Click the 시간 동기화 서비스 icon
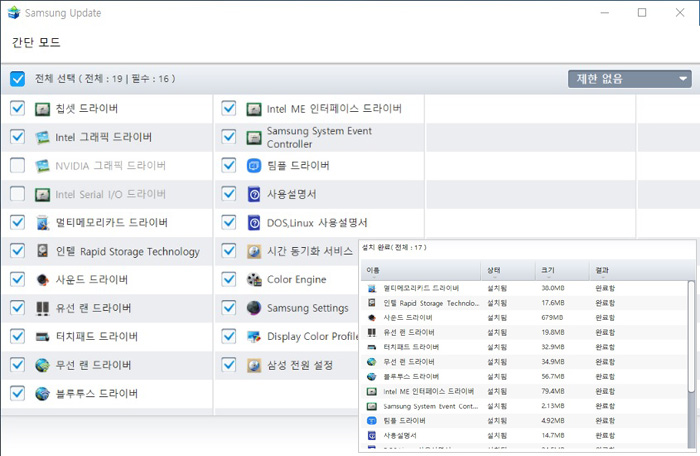The image size is (700, 456). 254,251
